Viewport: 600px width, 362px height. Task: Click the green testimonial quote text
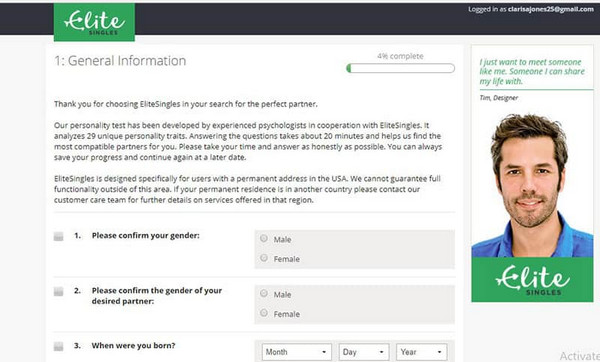pyautogui.click(x=532, y=72)
